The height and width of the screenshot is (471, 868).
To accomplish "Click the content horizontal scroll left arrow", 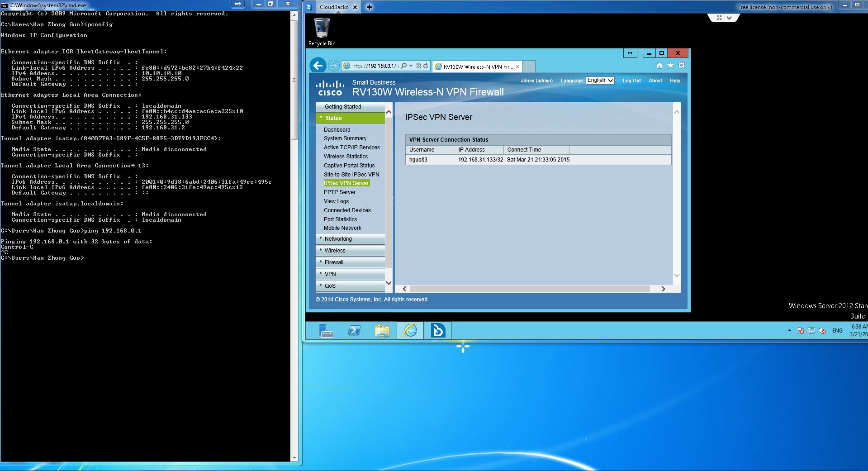I will [x=405, y=289].
